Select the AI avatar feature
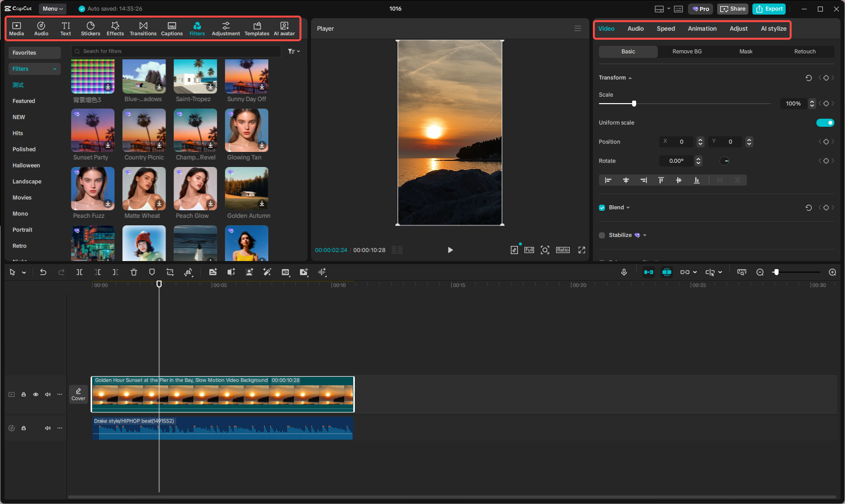 pyautogui.click(x=284, y=28)
